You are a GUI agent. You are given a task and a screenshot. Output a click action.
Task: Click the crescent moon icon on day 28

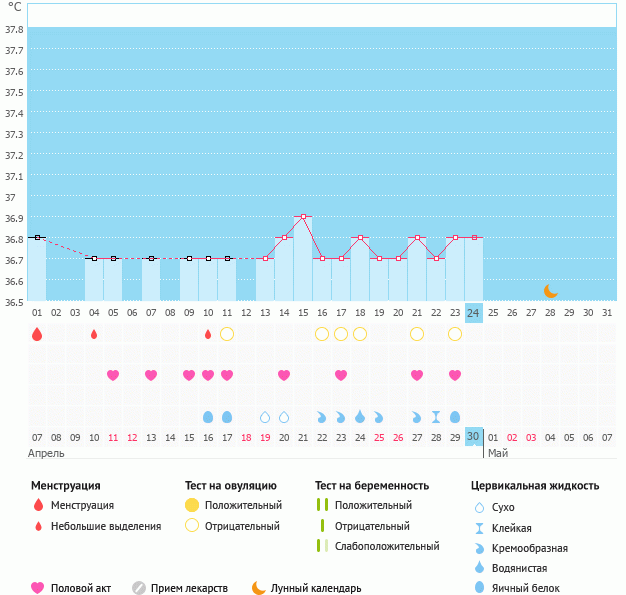(x=550, y=291)
